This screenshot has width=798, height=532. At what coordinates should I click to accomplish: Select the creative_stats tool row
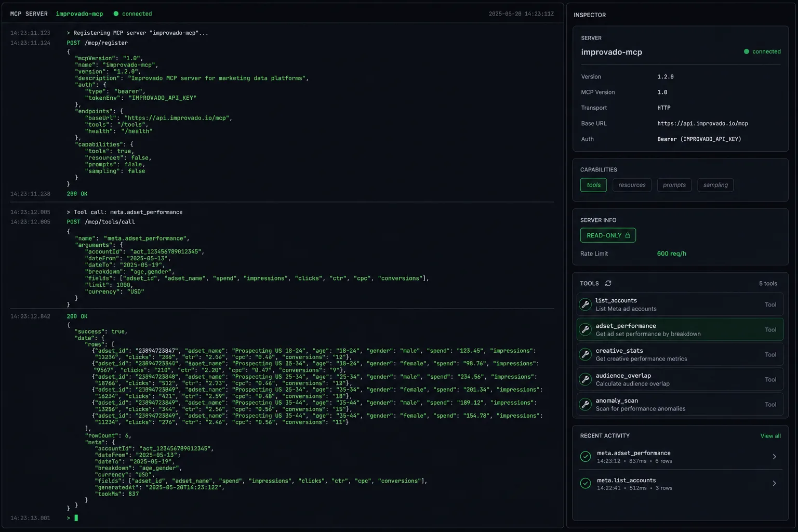tap(680, 354)
